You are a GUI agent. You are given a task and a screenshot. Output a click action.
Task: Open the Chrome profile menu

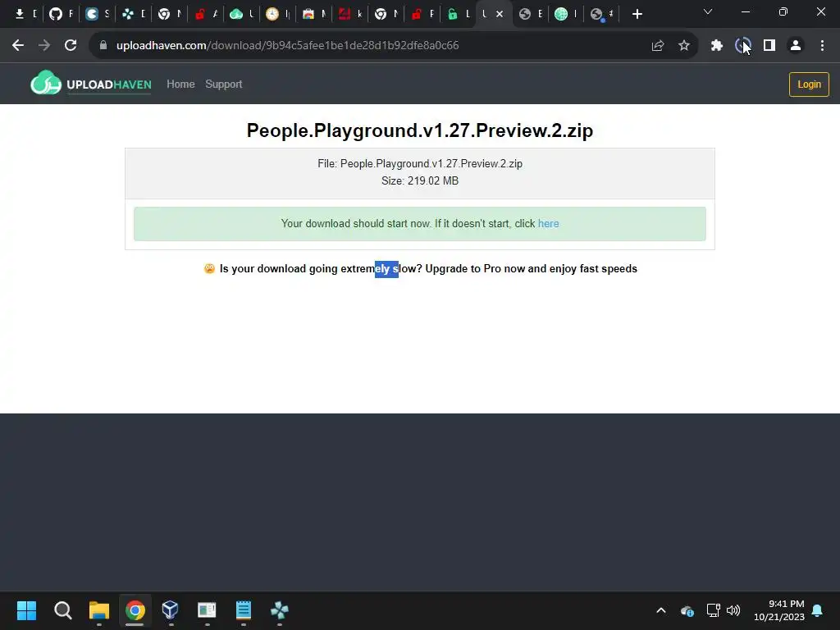(x=796, y=46)
